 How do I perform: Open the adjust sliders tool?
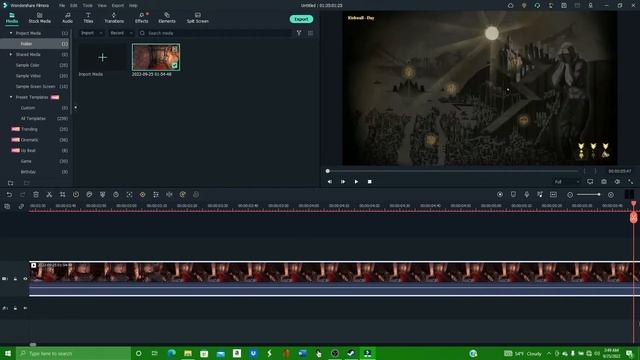tap(156, 195)
